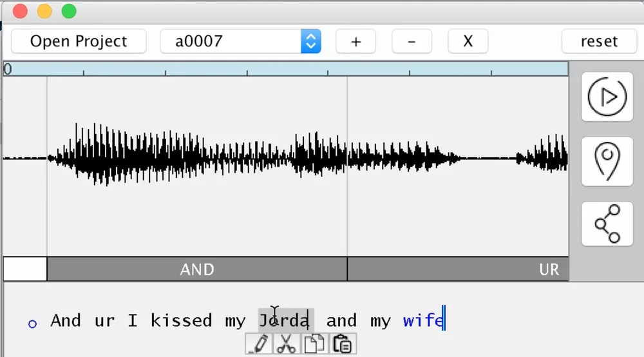This screenshot has width=644, height=357.
Task: Click the reset button
Action: click(599, 42)
